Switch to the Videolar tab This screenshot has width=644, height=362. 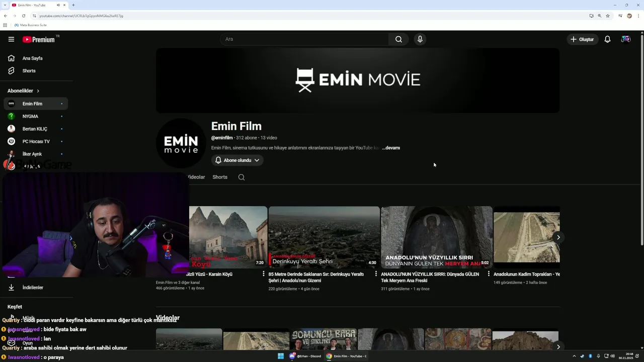click(x=196, y=177)
